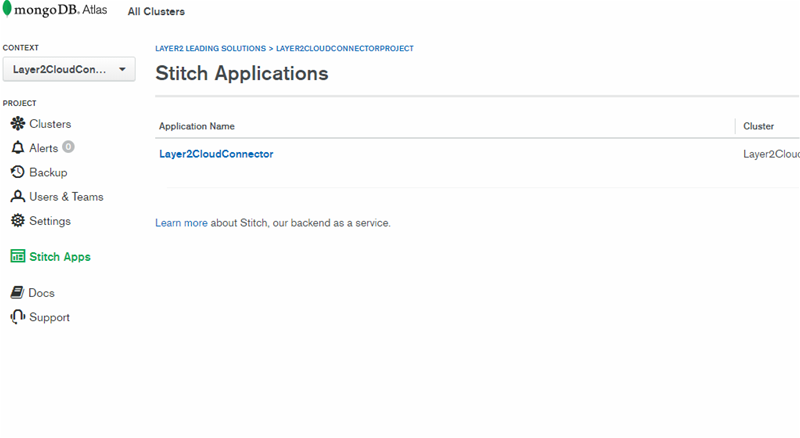Click the cluster name cell in the application row

[x=771, y=154]
